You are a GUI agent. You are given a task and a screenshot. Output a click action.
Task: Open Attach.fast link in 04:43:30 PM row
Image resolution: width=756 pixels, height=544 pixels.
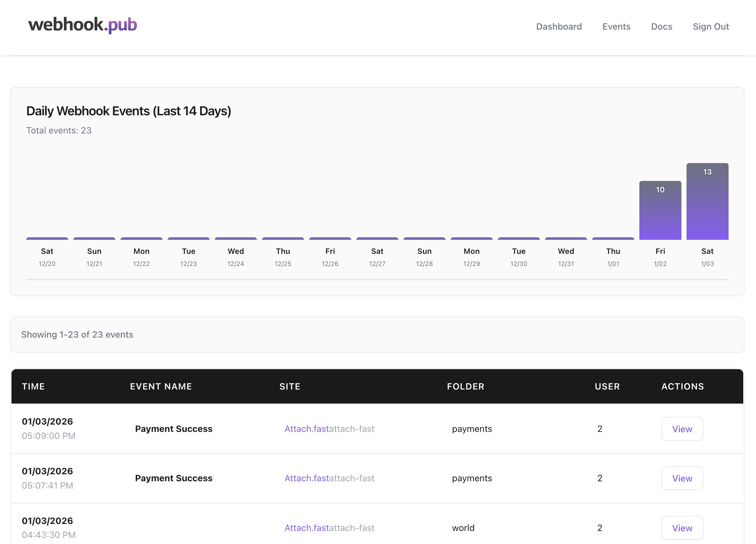coord(307,528)
